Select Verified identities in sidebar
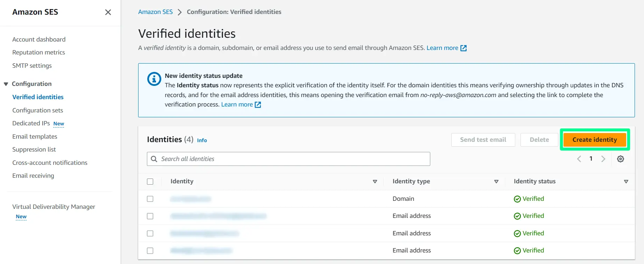Viewport: 644px width, 264px height. pyautogui.click(x=38, y=97)
